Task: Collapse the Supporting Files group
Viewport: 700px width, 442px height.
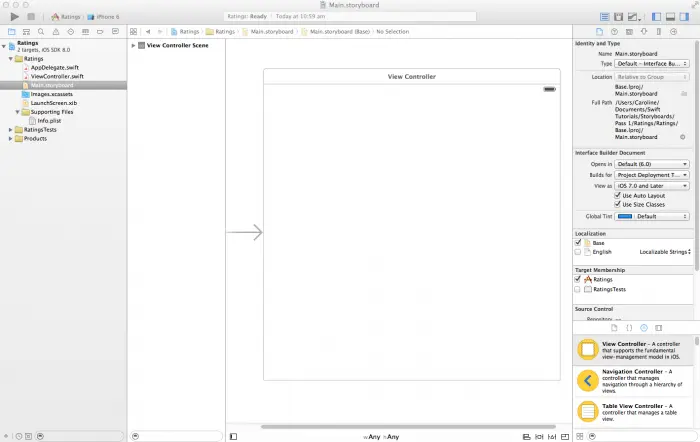Action: (17, 112)
